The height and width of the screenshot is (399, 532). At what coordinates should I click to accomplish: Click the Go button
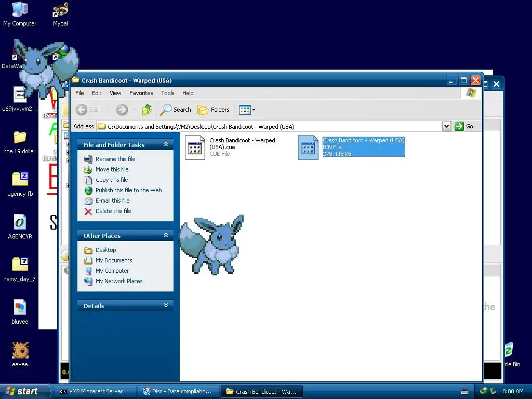point(464,127)
